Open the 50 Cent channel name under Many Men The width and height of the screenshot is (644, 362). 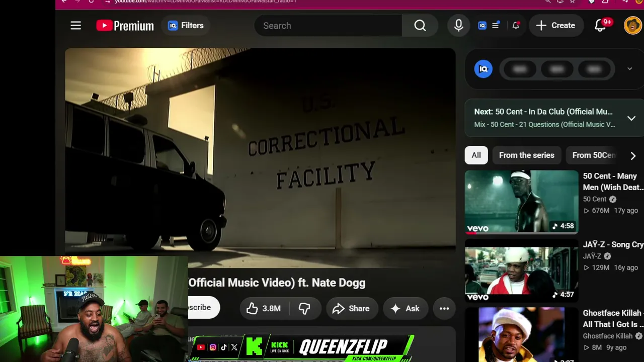(x=595, y=199)
